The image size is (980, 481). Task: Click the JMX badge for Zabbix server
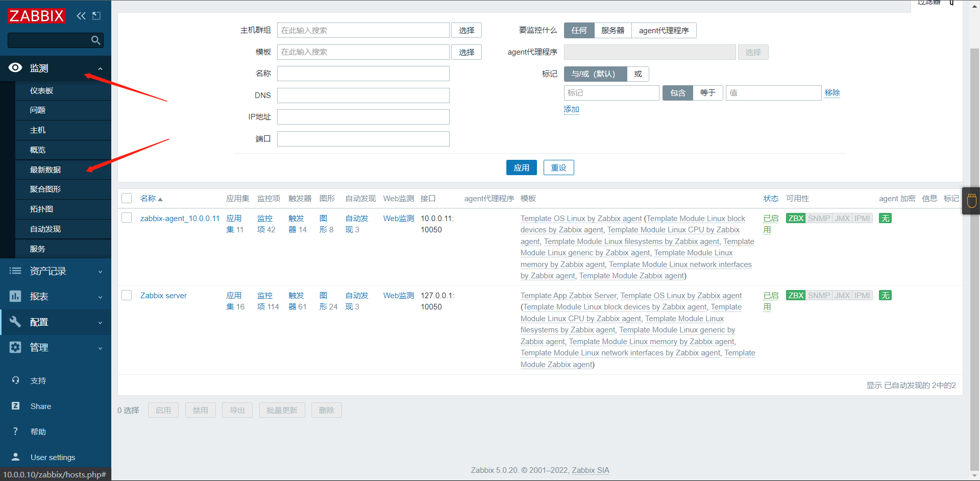(842, 295)
